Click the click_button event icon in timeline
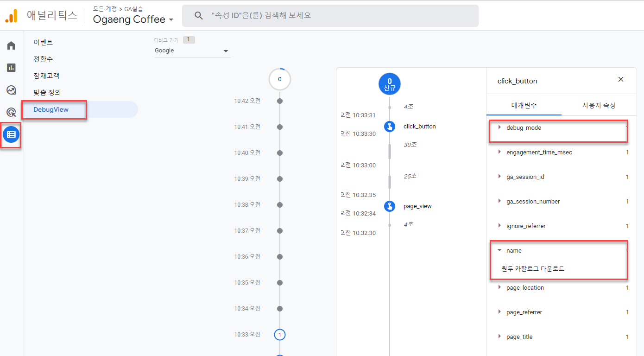The width and height of the screenshot is (644, 356). point(390,127)
